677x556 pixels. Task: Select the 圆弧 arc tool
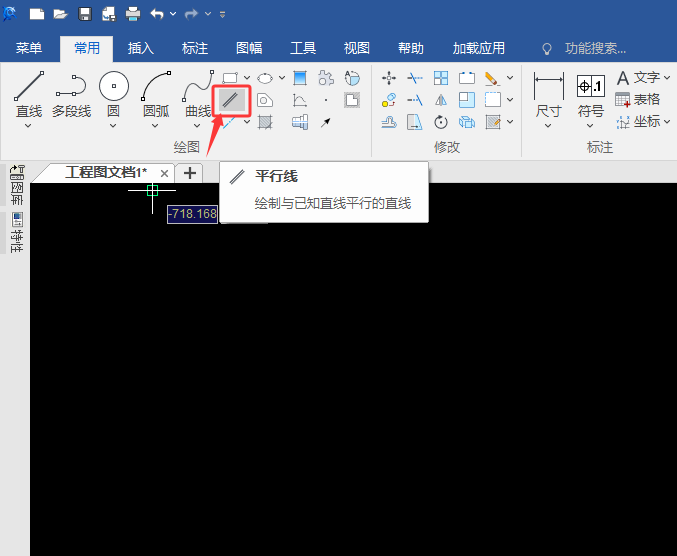coord(155,94)
